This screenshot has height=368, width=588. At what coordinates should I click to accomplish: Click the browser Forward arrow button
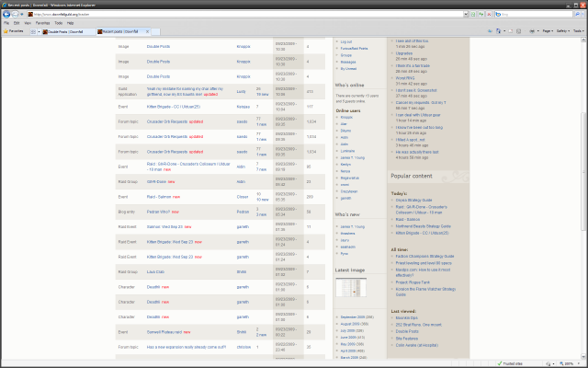[15, 15]
